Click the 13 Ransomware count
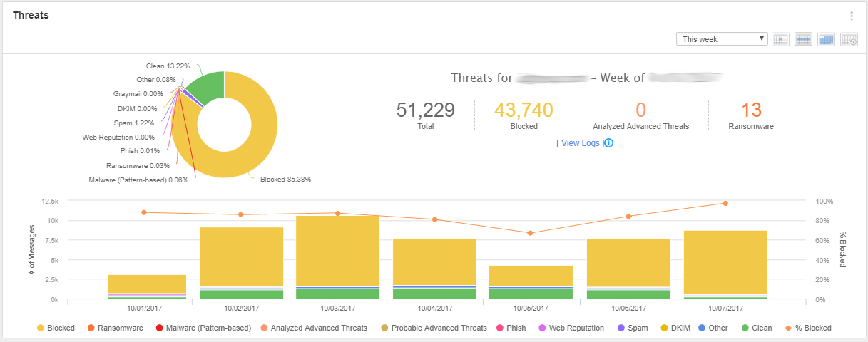 [751, 110]
